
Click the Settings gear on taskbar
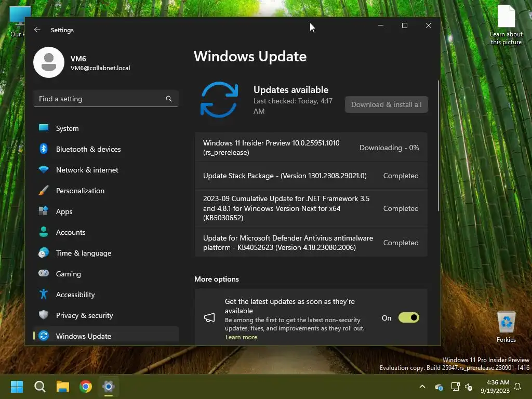click(109, 387)
